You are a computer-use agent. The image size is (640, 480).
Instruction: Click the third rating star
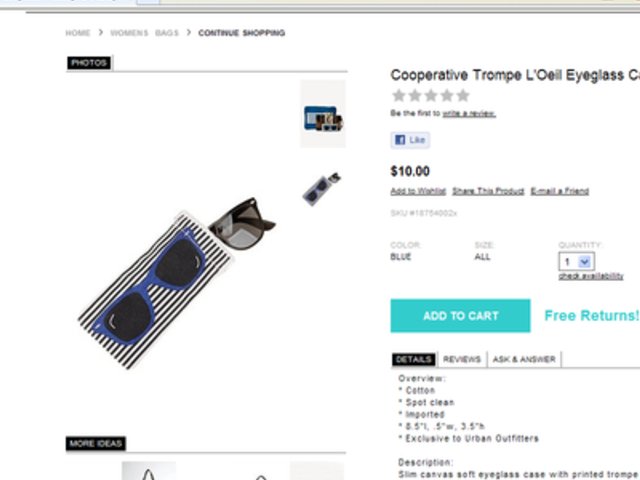(x=431, y=96)
